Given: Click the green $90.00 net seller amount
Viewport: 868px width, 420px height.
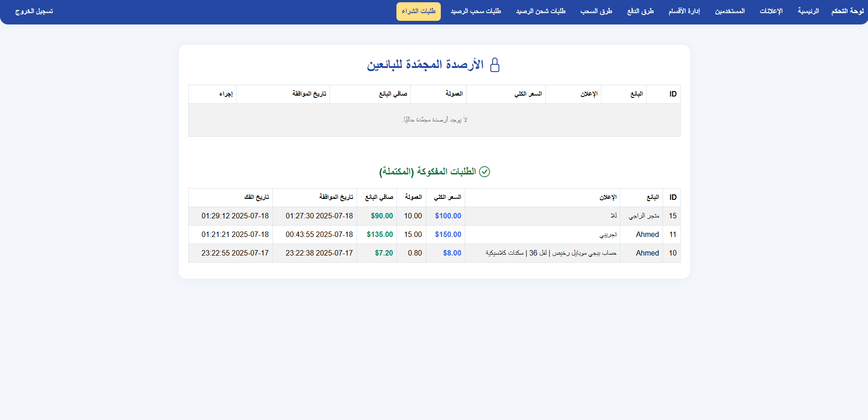Looking at the screenshot, I should click(x=382, y=216).
